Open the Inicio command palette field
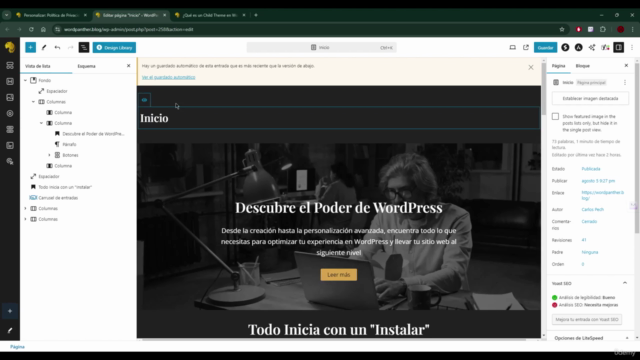 click(x=321, y=47)
